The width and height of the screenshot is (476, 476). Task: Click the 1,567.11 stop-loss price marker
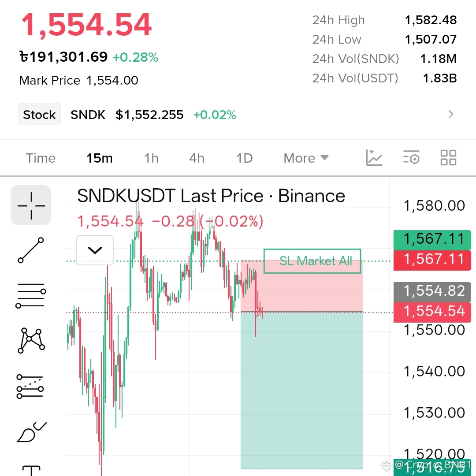coord(432,260)
